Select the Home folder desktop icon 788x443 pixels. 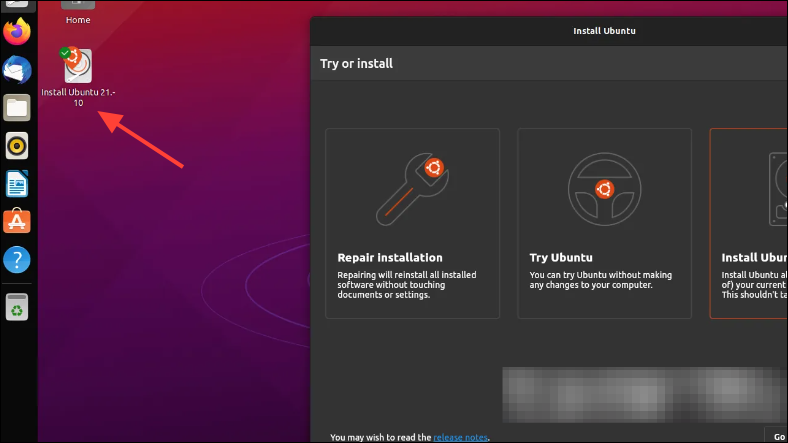coord(78,13)
